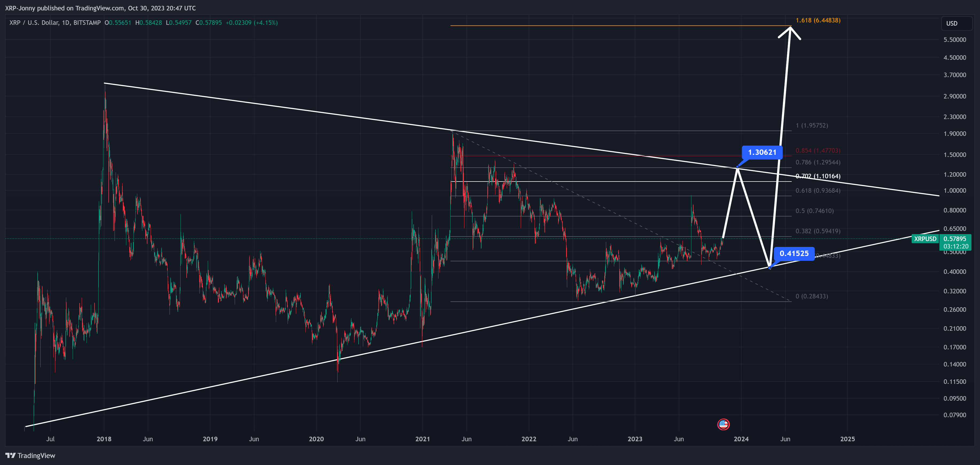
Task: Click the chart title XRP / U.S. Dollar, 1D, BITSTAMP
Action: 55,23
